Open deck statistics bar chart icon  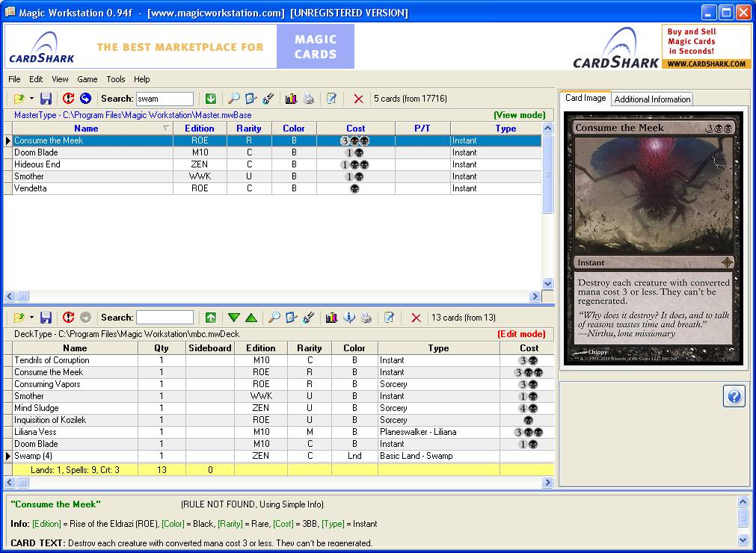(331, 318)
